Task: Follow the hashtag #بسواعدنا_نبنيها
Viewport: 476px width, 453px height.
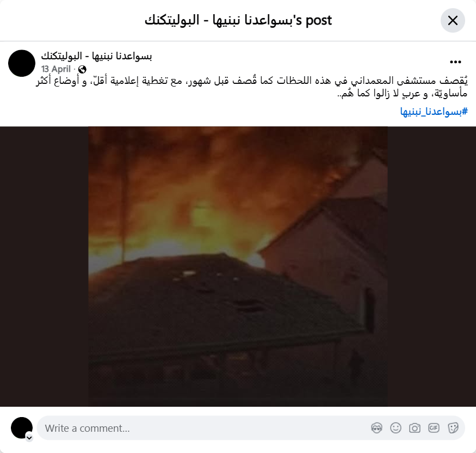Action: click(434, 112)
